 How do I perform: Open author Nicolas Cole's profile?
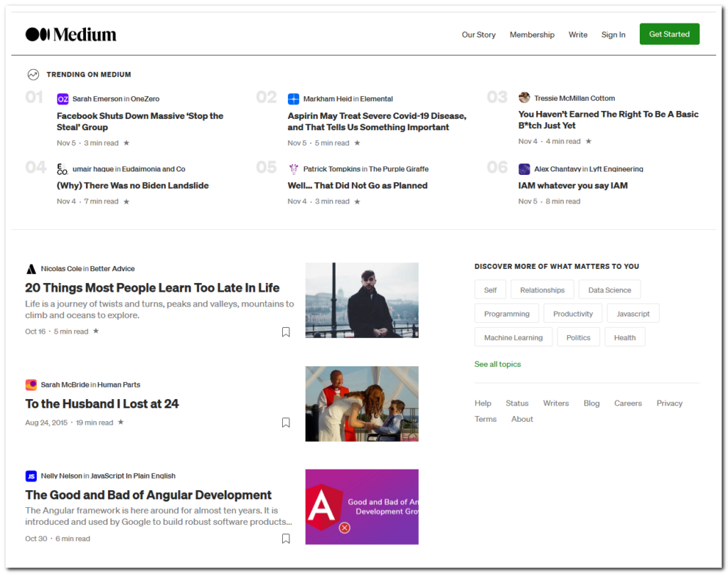pos(61,269)
